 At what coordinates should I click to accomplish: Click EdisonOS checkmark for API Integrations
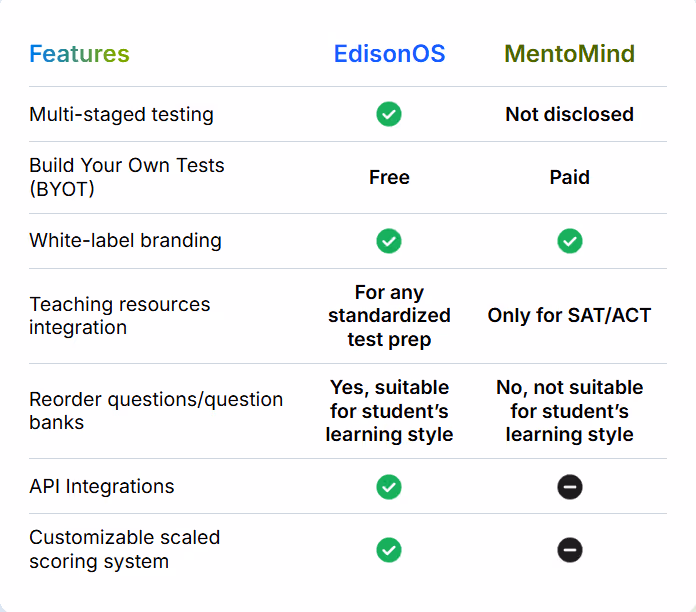coord(389,487)
